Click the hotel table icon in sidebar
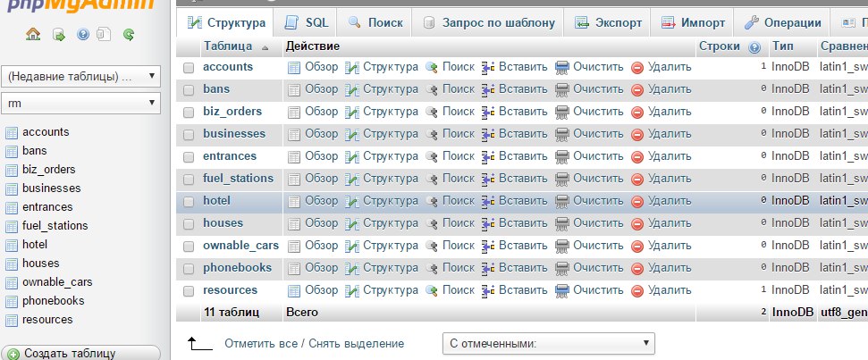Screen dimensions: 868x360 12,245
